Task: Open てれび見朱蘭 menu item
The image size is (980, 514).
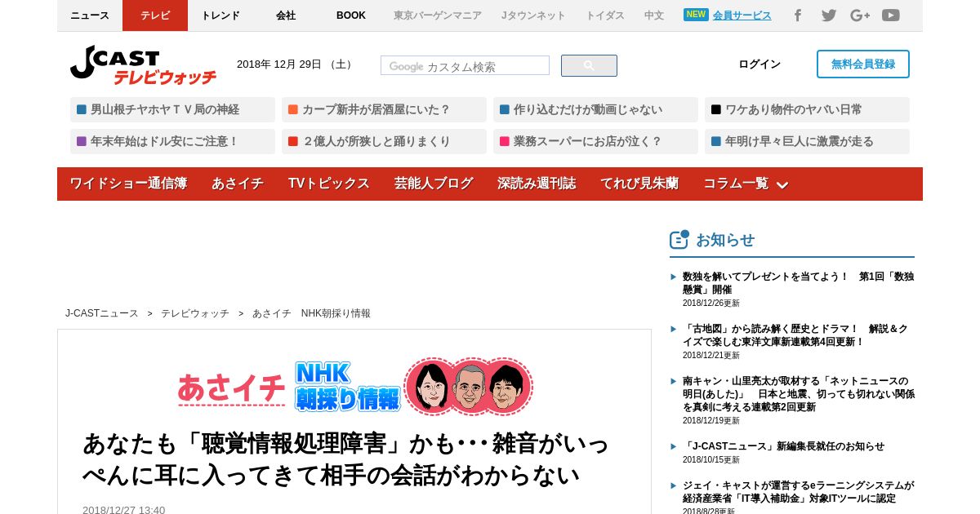Action: click(x=639, y=184)
